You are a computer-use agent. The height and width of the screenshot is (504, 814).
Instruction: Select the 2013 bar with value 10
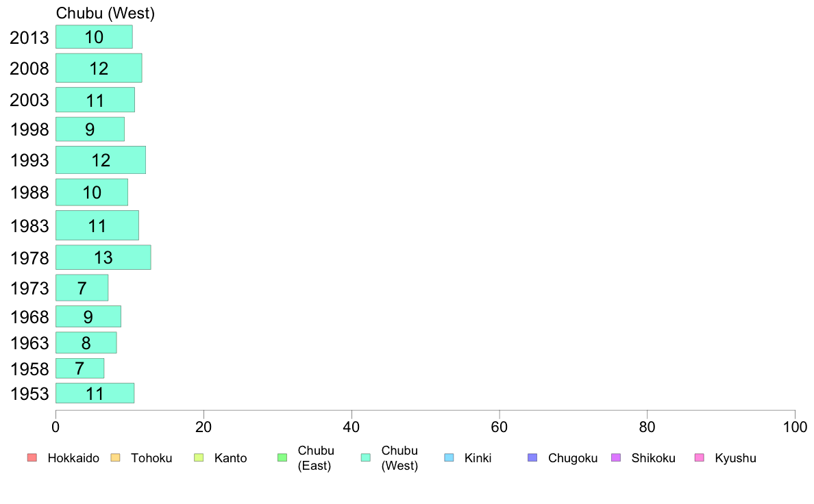click(94, 37)
